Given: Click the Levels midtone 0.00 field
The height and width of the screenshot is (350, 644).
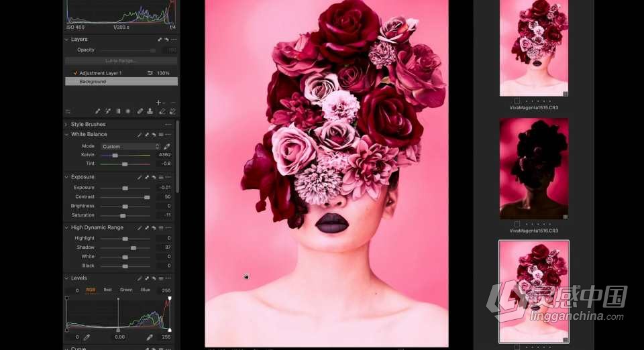Looking at the screenshot, I should tap(119, 337).
